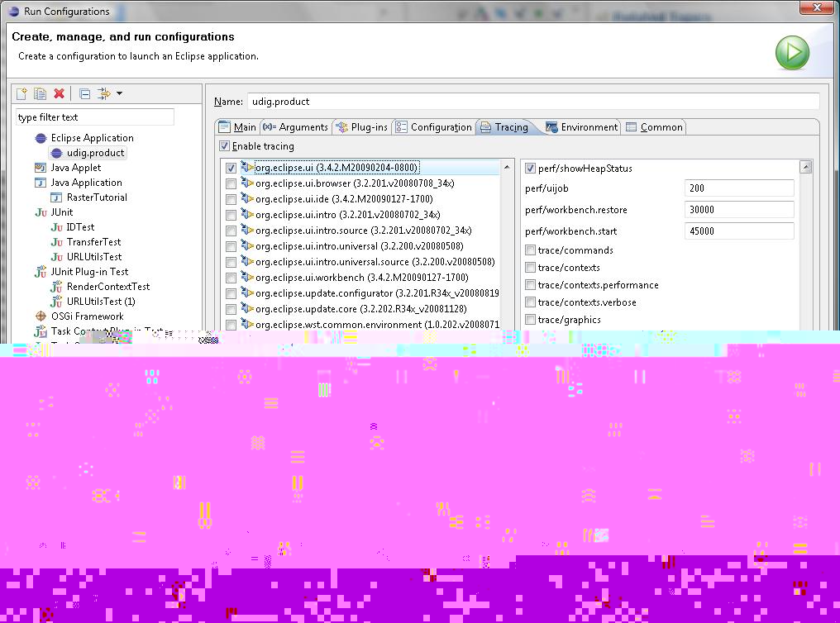Click the Duplicate launch configuration icon
Image resolution: width=840 pixels, height=623 pixels.
[40, 94]
